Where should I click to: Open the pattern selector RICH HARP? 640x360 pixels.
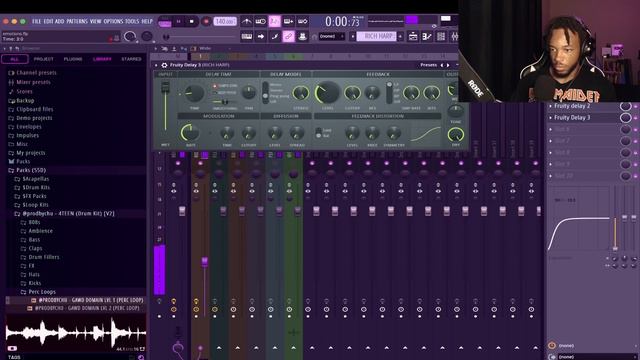coord(376,36)
